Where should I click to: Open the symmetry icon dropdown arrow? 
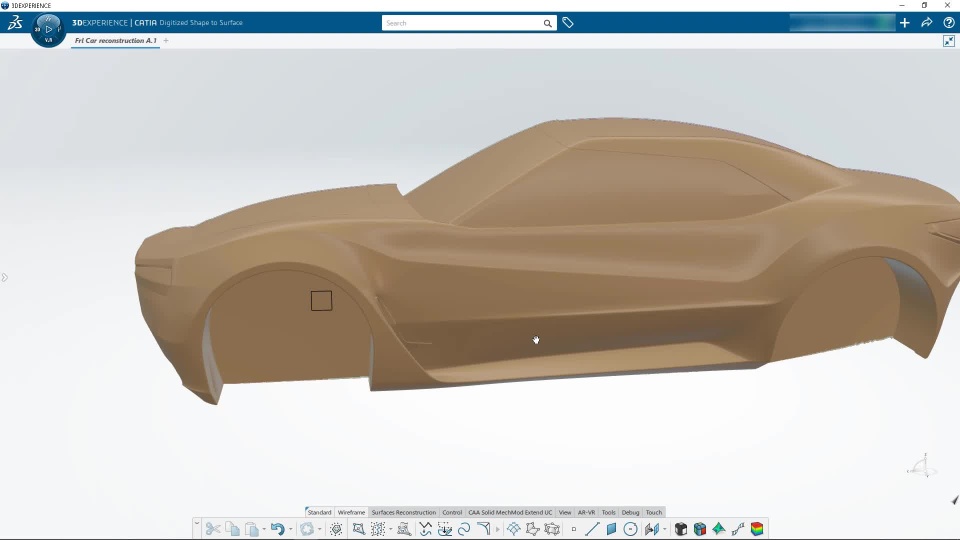[x=664, y=530]
